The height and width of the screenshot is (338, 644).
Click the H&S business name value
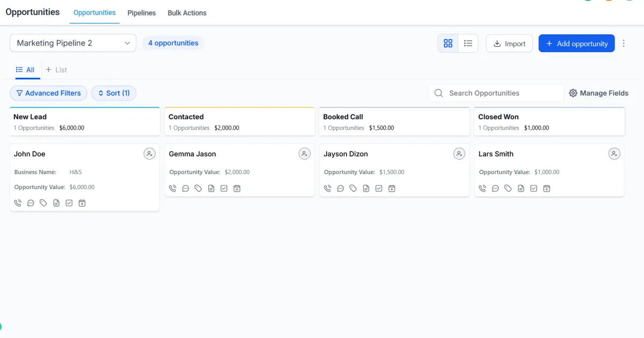pos(76,172)
